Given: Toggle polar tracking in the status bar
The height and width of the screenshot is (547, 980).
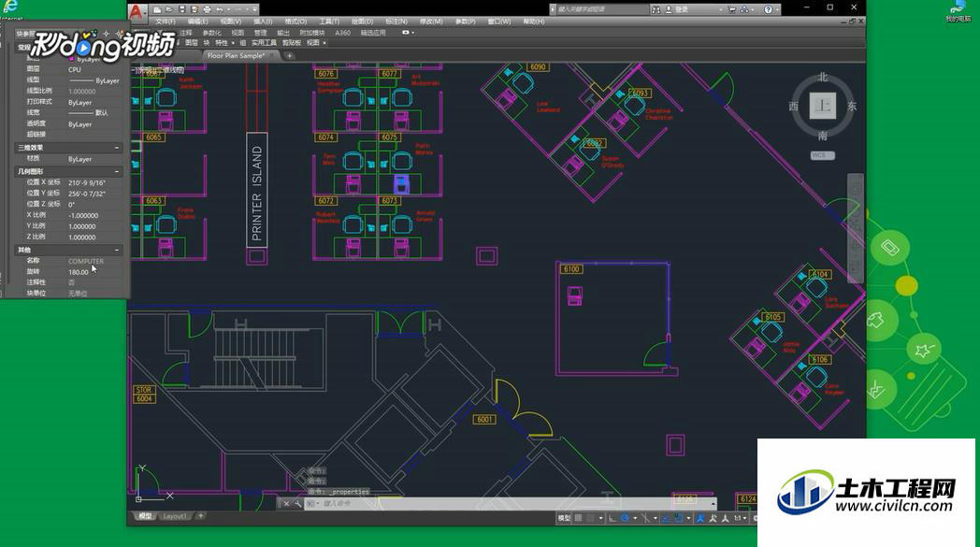Looking at the screenshot, I should point(625,518).
